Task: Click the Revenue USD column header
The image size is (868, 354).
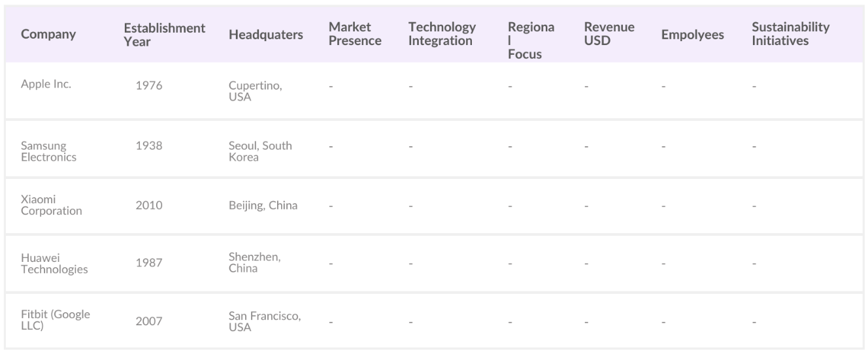Action: click(609, 34)
